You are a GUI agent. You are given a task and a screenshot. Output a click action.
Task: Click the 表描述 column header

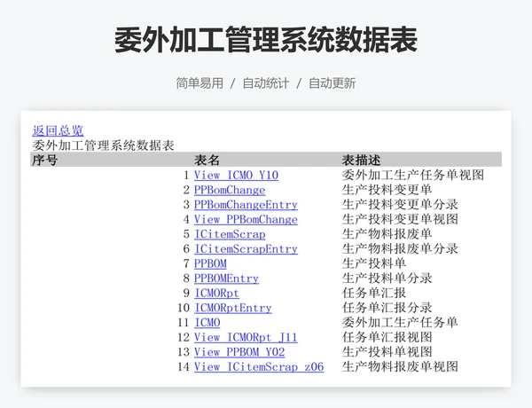(x=362, y=160)
